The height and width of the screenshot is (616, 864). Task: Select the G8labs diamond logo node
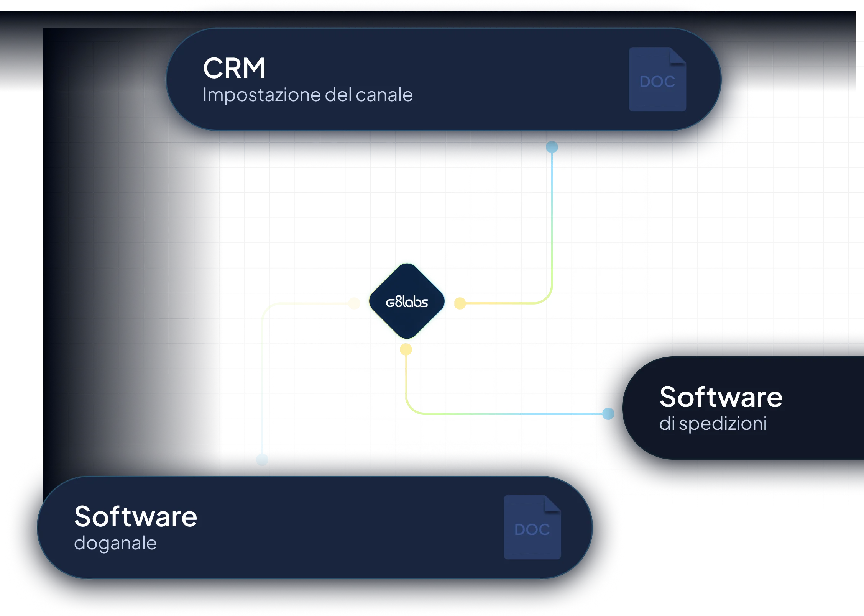click(407, 301)
